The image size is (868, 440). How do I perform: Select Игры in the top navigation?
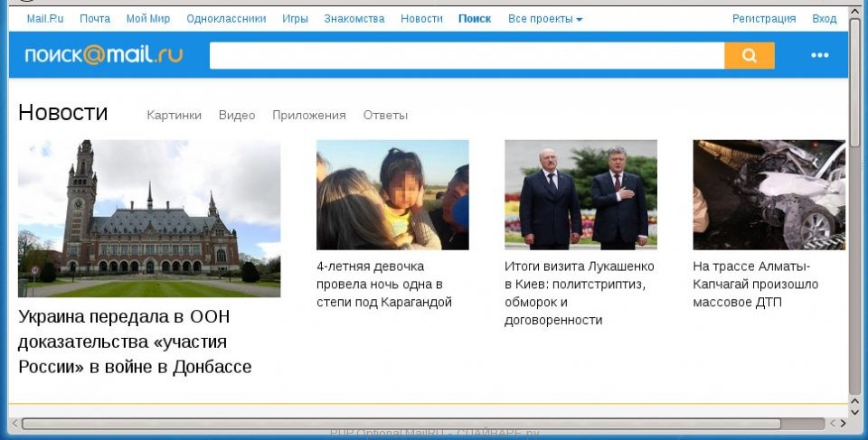click(295, 19)
